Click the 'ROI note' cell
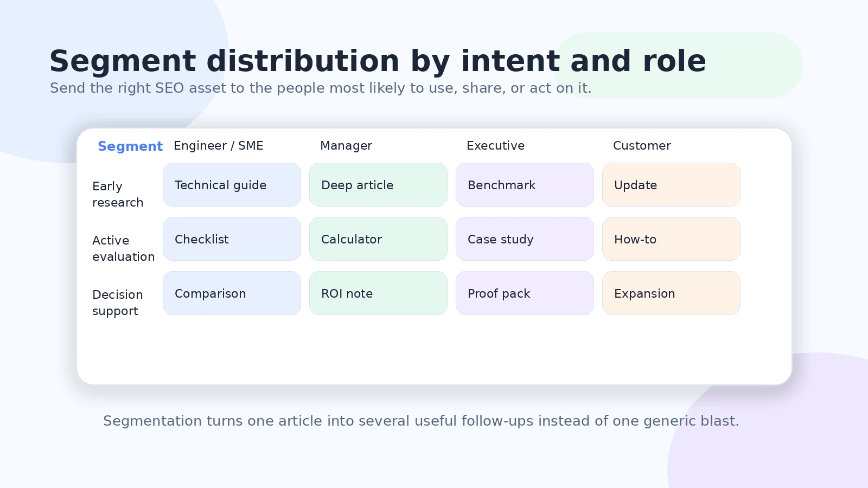 [x=378, y=293]
